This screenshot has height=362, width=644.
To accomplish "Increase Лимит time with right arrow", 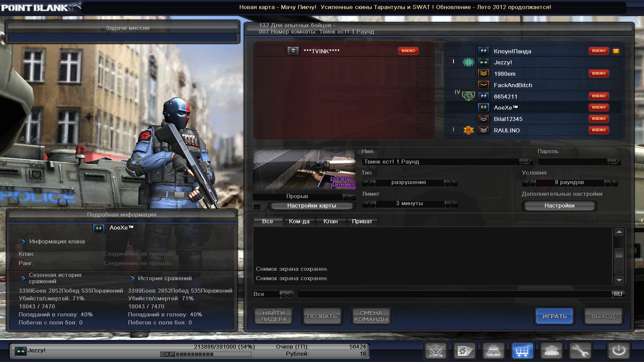I will (451, 204).
